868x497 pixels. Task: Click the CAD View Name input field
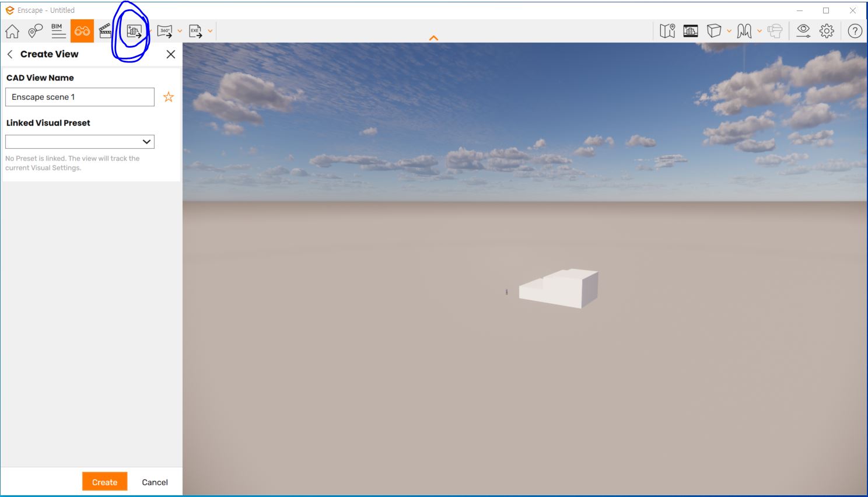[80, 97]
